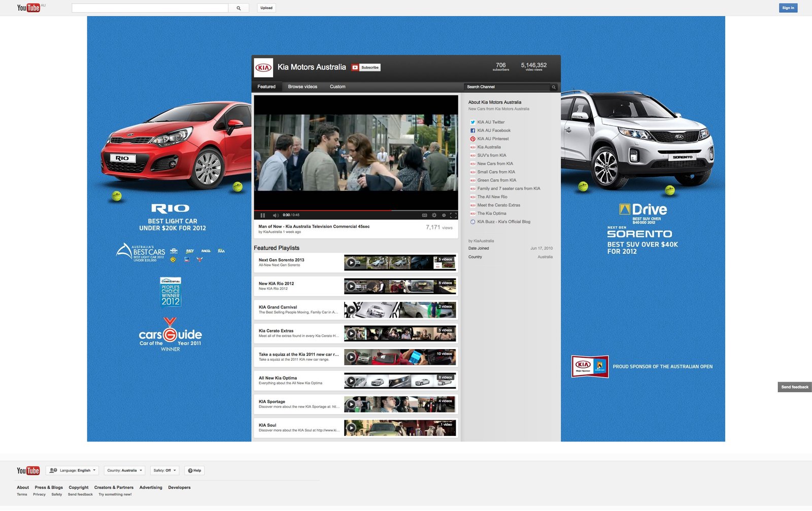
Task: Click the Upload button
Action: [266, 8]
